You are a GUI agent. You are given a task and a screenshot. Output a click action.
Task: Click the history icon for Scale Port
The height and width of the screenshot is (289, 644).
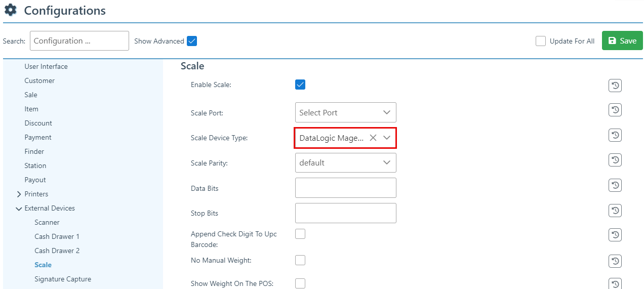(x=615, y=110)
